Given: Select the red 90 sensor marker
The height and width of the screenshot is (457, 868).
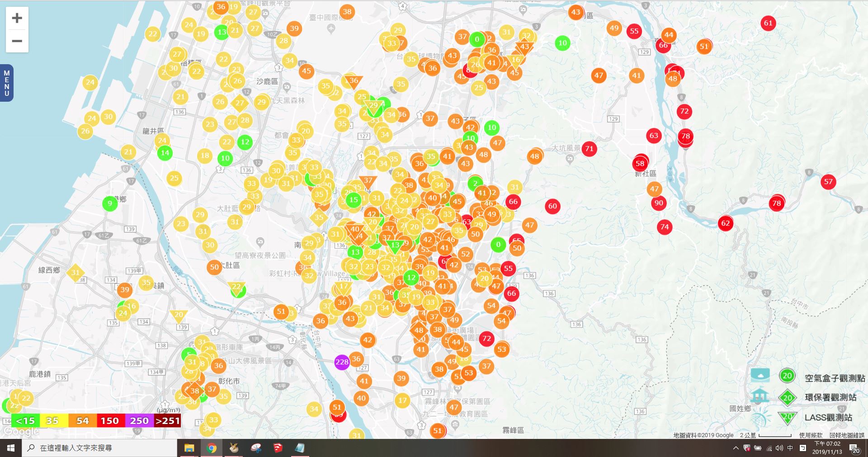Looking at the screenshot, I should click(x=659, y=203).
